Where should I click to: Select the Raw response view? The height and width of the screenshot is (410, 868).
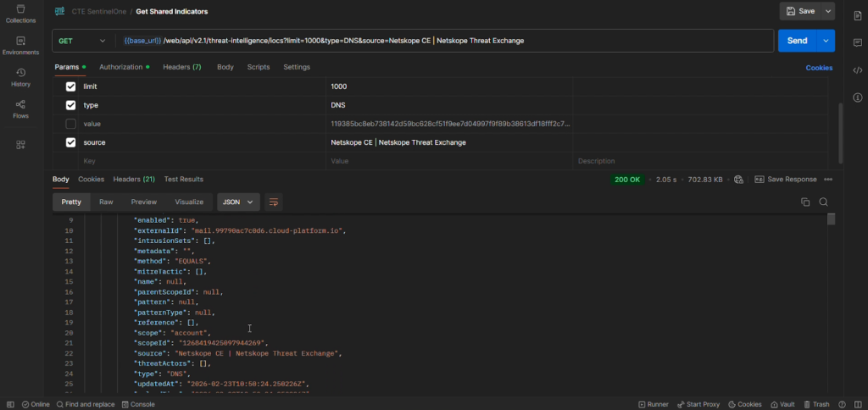click(x=106, y=202)
